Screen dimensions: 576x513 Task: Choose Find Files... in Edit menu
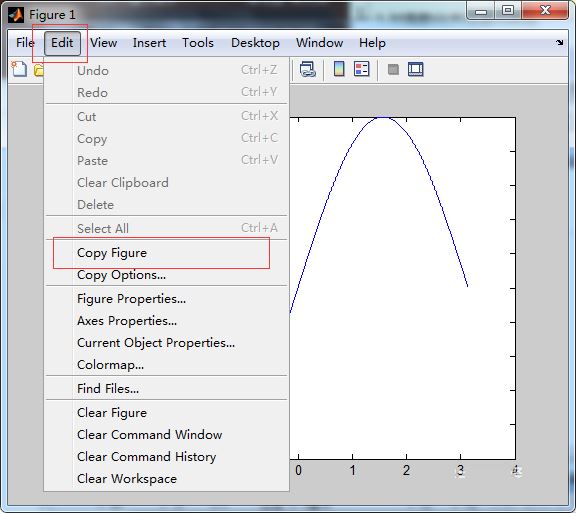(x=166, y=389)
